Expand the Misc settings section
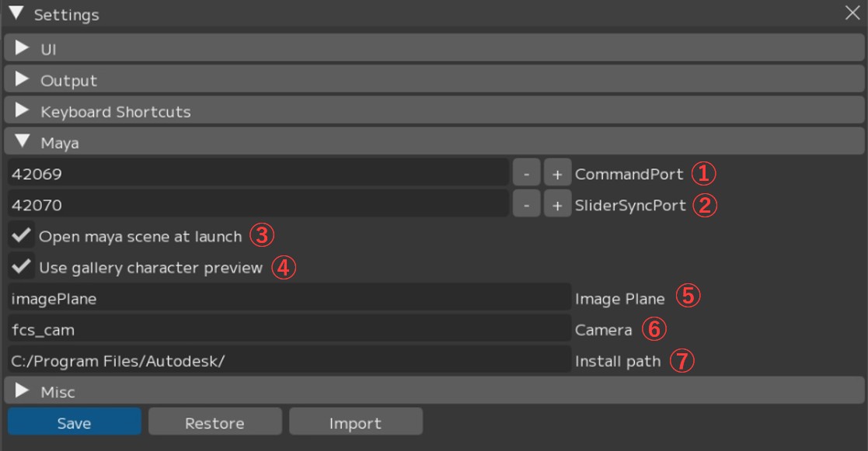Screen dimensions: 868x451 [x=23, y=392]
